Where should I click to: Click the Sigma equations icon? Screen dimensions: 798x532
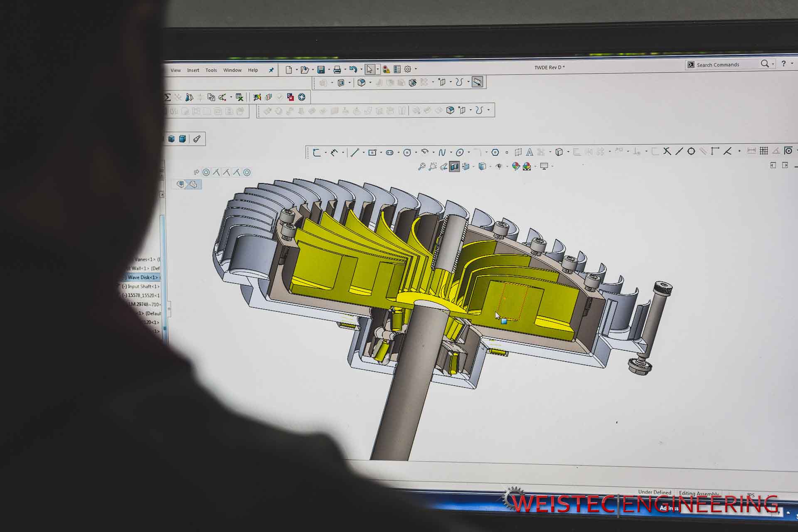[x=168, y=97]
